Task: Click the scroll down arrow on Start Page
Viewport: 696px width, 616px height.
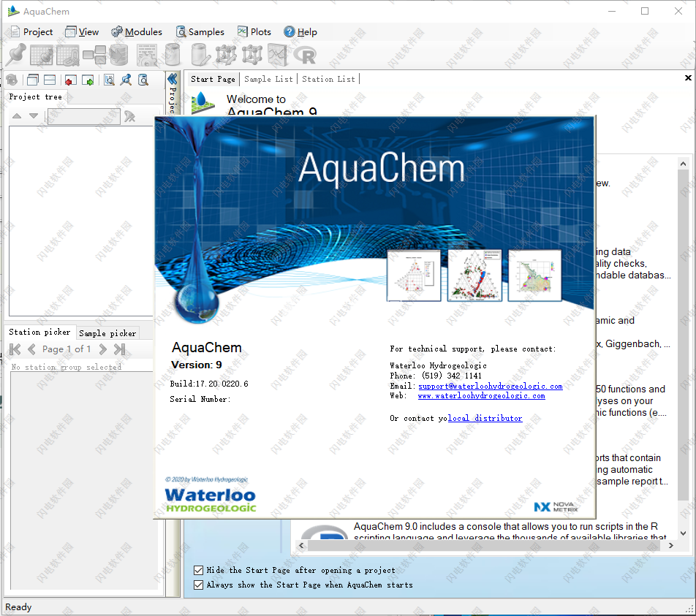Action: point(683,533)
